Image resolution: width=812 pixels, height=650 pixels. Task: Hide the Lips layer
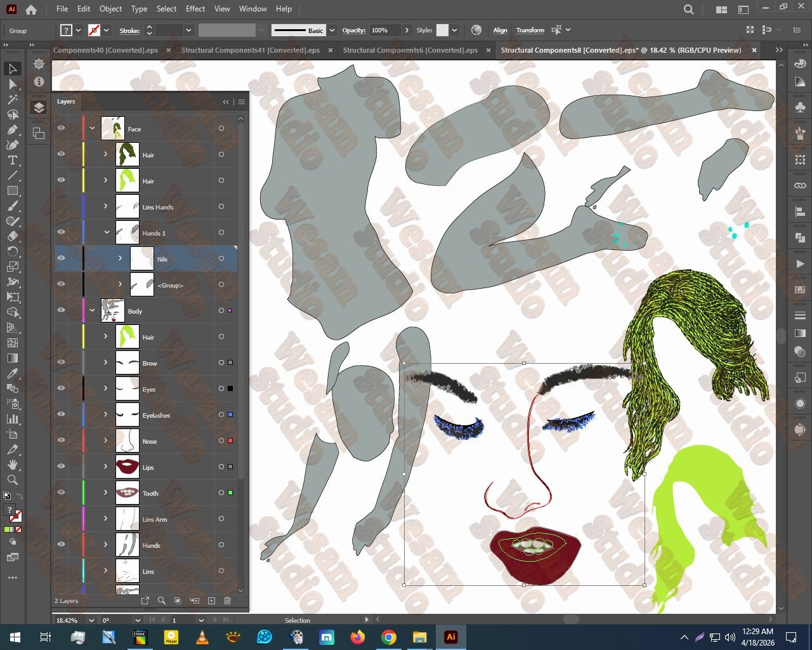[62, 467]
